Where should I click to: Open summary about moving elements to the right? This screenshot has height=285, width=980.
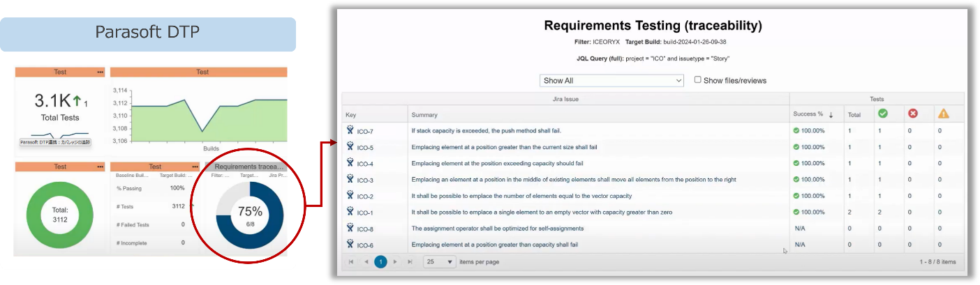(574, 180)
